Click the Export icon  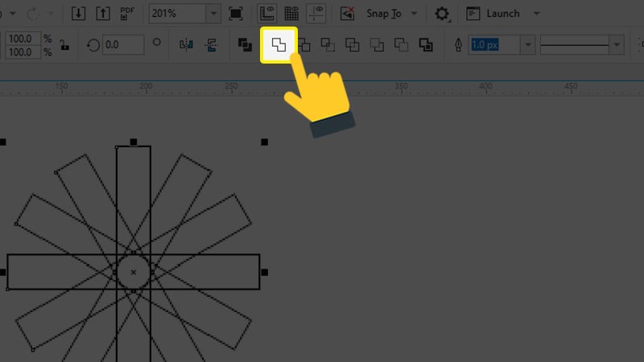pos(102,14)
